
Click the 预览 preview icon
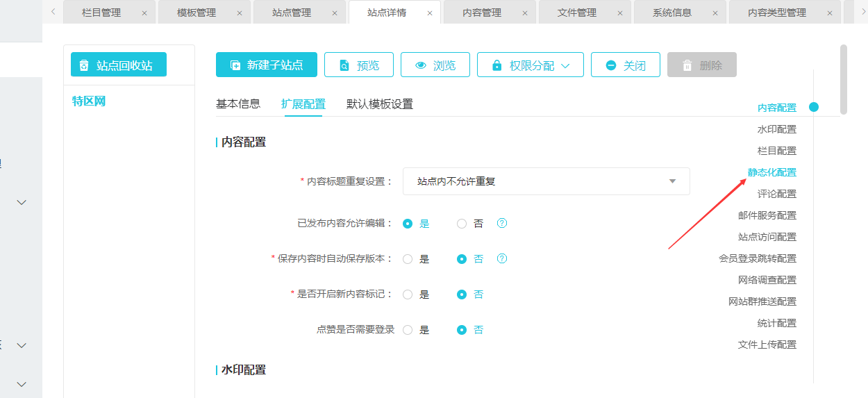tap(344, 65)
